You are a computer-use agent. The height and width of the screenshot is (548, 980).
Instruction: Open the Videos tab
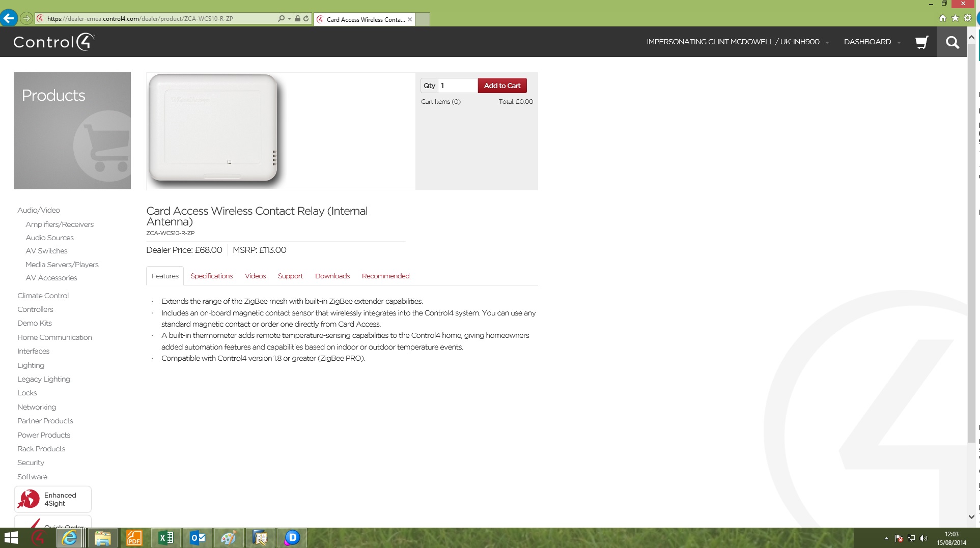[255, 276]
